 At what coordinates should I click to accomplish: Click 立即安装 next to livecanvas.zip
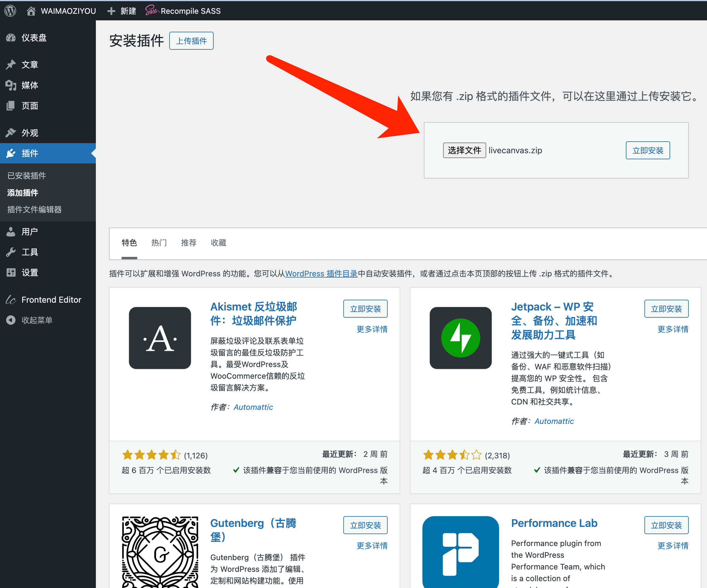[647, 150]
